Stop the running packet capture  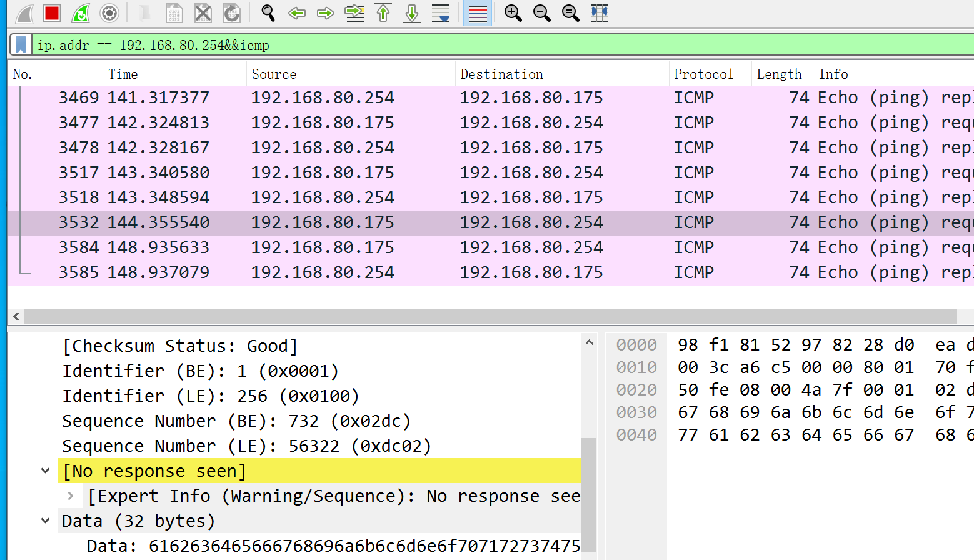[x=52, y=13]
